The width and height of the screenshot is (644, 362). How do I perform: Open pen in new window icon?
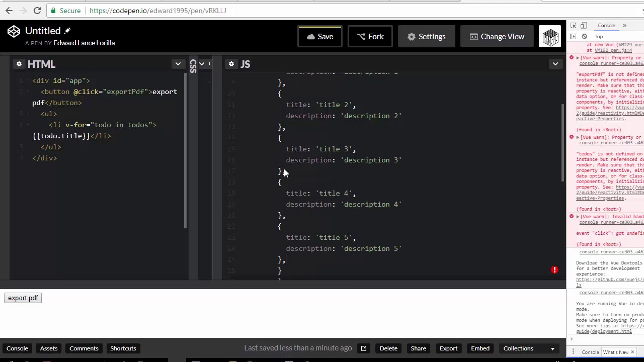(x=364, y=348)
